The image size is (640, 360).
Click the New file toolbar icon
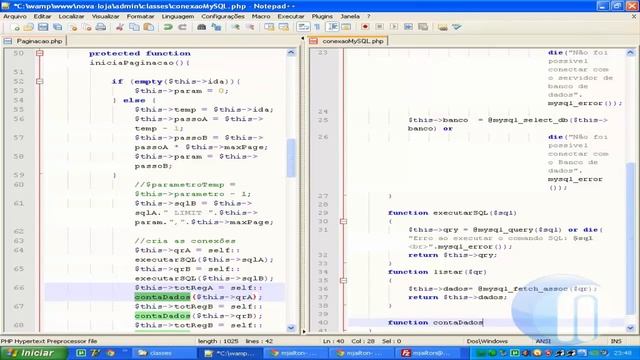[16, 27]
